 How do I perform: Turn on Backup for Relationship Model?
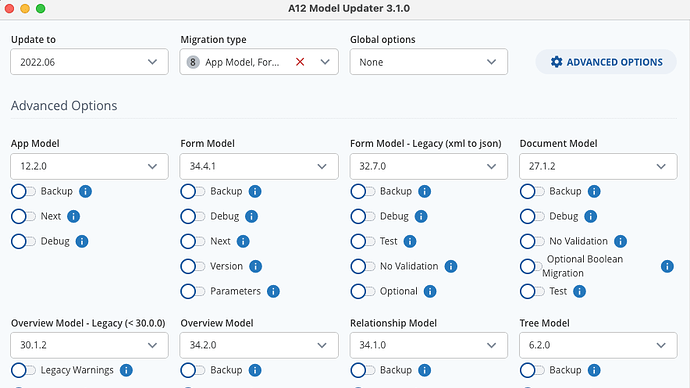363,370
